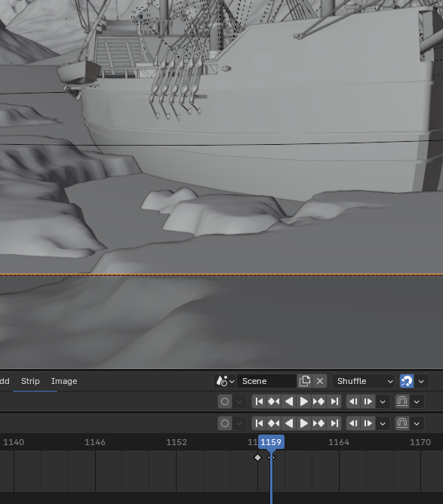Image resolution: width=443 pixels, height=504 pixels.
Task: Toggle auto keying in upper playback row
Action: pos(225,401)
